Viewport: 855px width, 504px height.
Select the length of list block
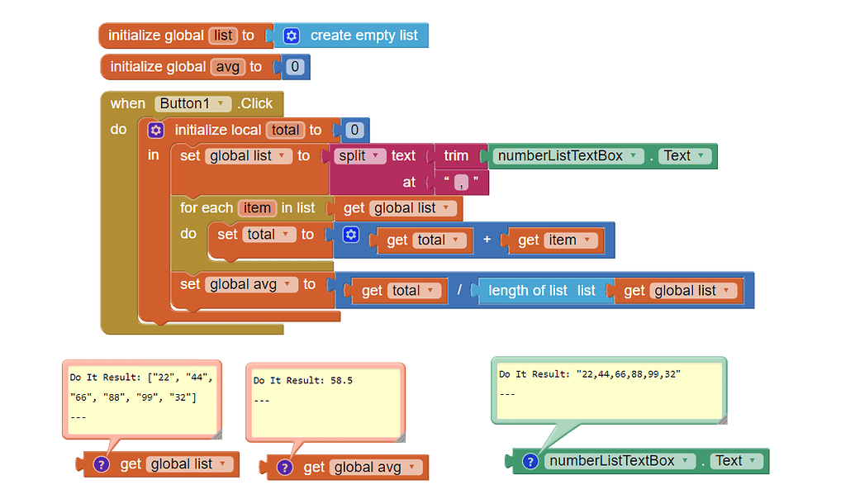point(527,291)
